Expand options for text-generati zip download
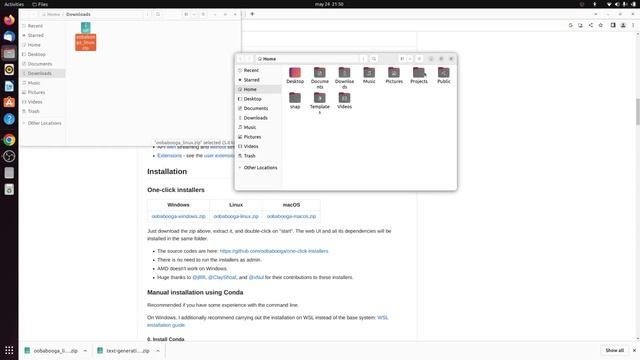The image size is (640, 360). pos(158,351)
